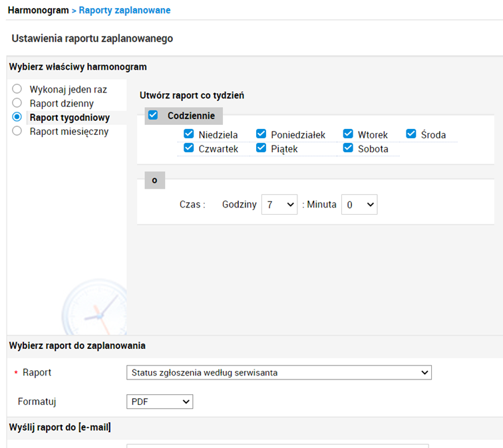
Task: Click the 'Raport tygodniowy' label
Action: pos(70,118)
